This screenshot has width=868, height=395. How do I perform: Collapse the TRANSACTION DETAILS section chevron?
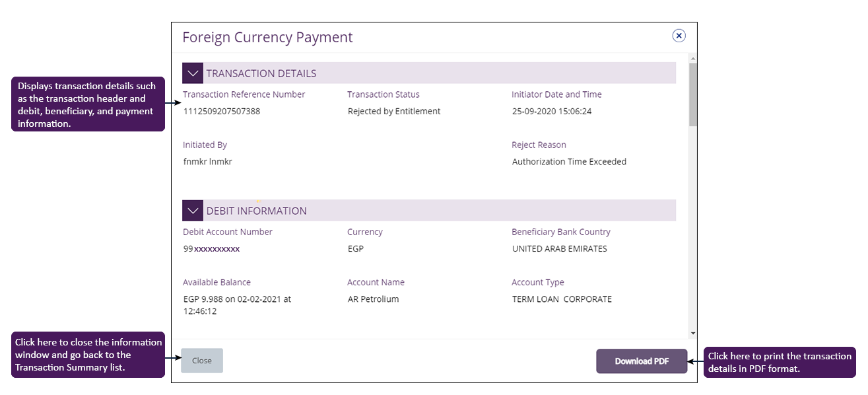point(192,73)
